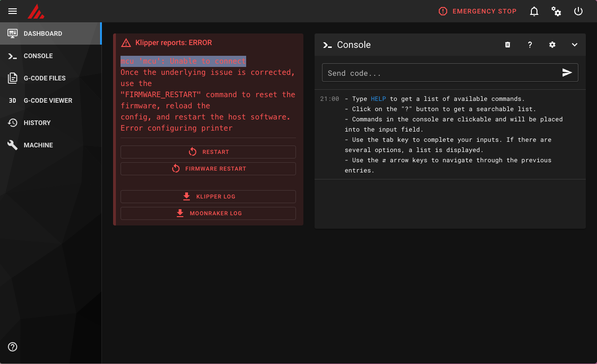Open the Console page in sidebar

click(50, 56)
